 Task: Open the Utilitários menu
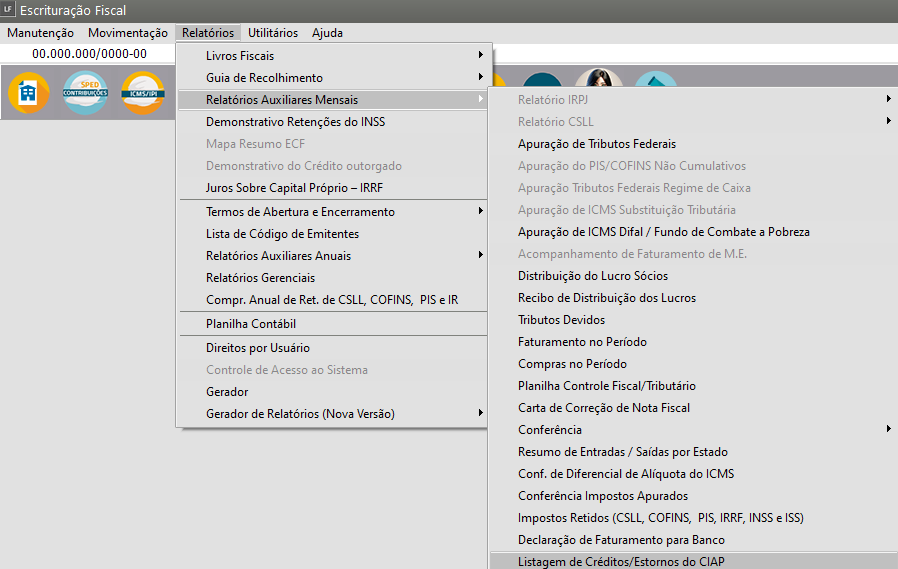pyautogui.click(x=273, y=33)
